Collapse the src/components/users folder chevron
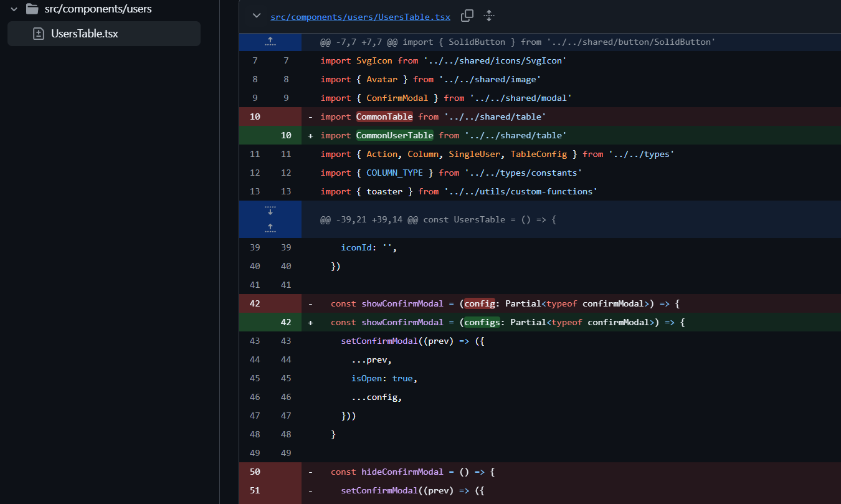Viewport: 841px width, 504px height. coord(14,9)
